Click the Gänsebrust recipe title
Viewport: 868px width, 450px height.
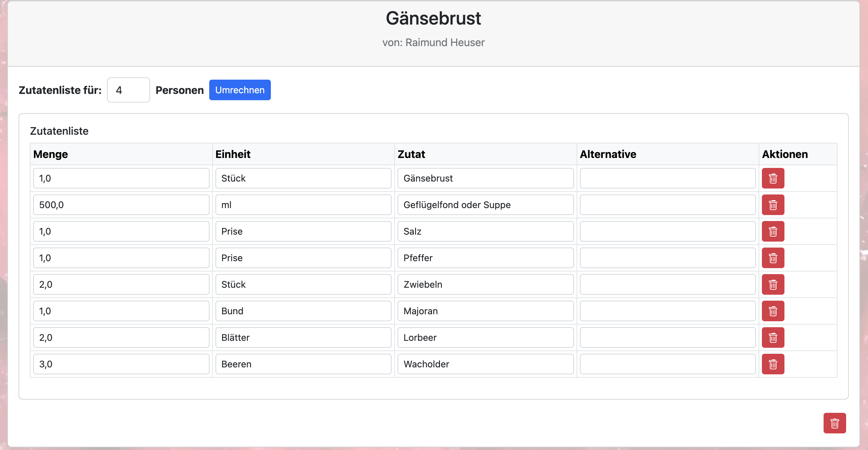pos(433,18)
